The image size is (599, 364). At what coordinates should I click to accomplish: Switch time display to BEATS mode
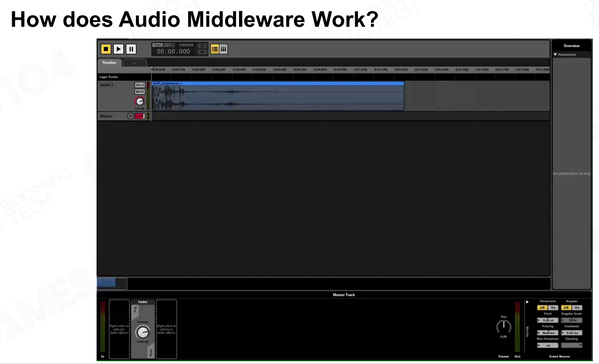click(169, 45)
